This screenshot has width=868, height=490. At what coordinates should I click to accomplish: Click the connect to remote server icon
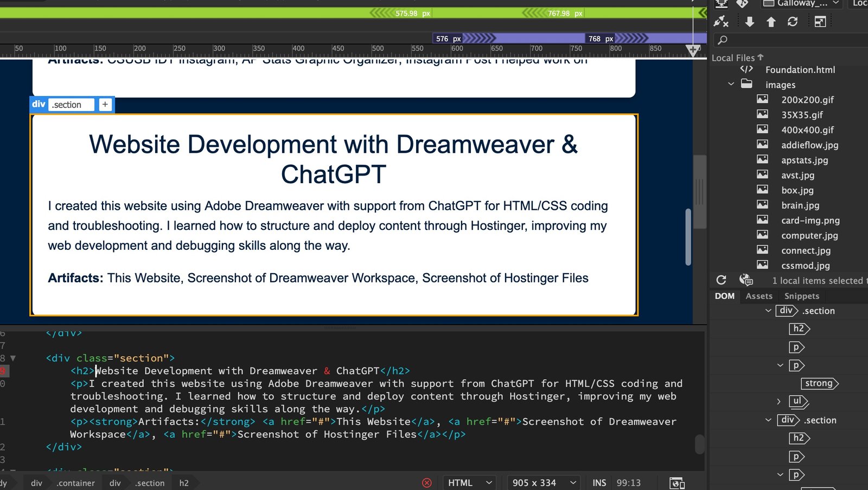[722, 21]
